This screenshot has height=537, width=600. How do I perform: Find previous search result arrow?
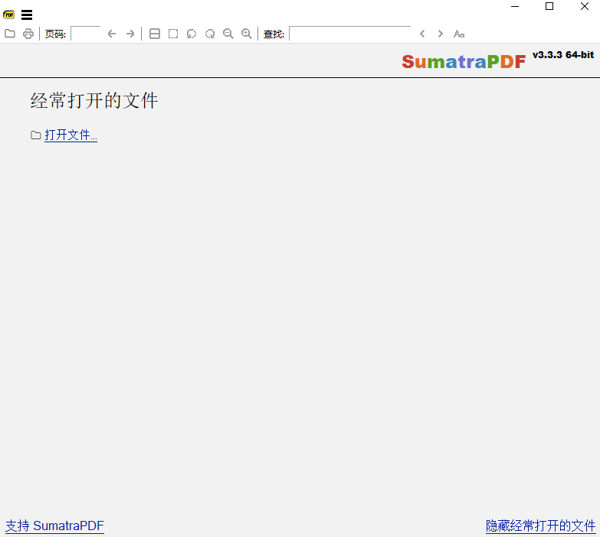point(422,34)
